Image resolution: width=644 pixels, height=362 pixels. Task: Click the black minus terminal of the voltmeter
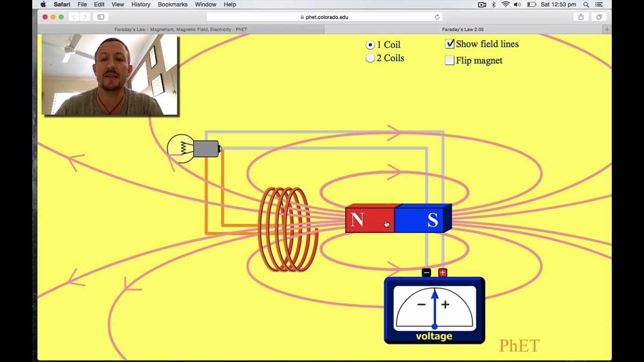tap(426, 272)
